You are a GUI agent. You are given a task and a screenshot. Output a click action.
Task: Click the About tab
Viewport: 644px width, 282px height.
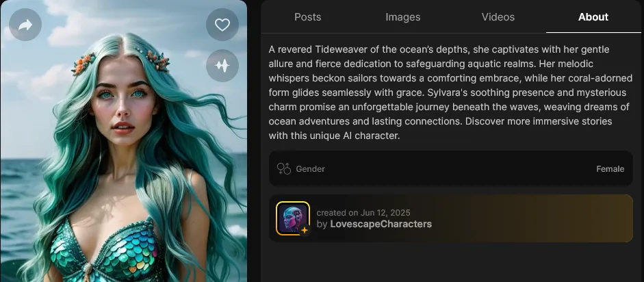(x=593, y=17)
